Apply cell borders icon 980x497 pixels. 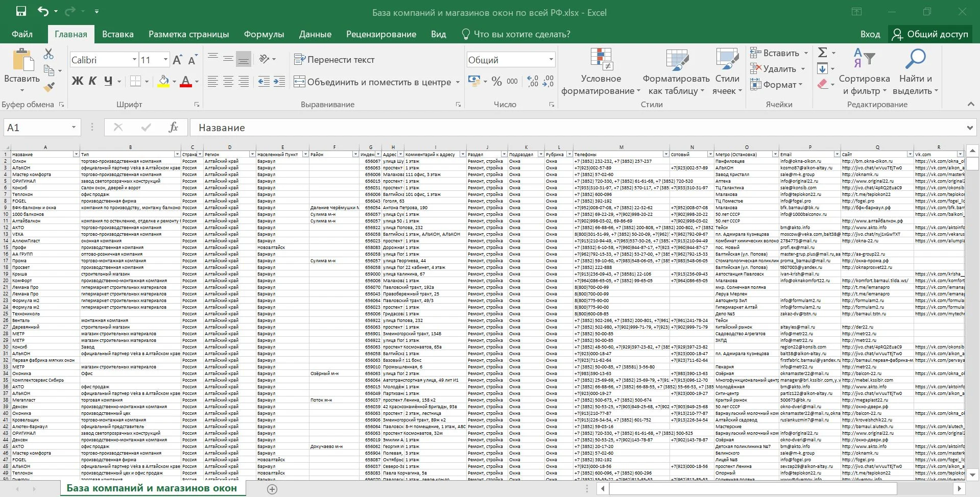point(135,81)
